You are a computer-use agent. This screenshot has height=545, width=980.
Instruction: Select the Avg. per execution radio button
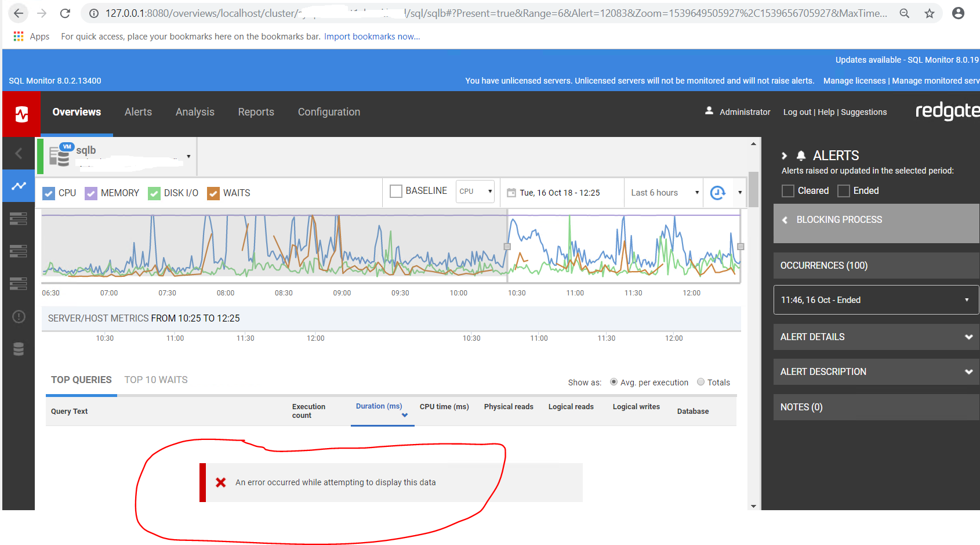614,382
